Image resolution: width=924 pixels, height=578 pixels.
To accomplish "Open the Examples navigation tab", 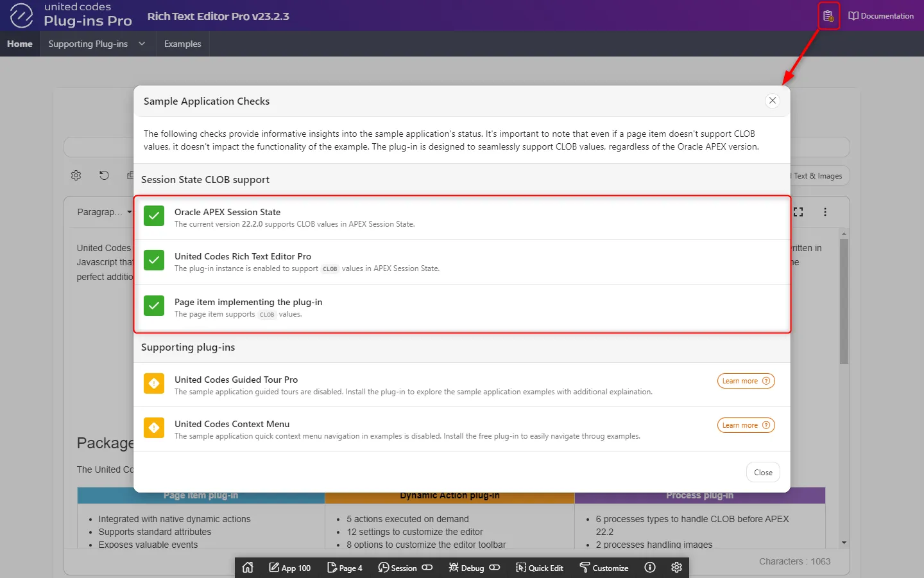I will click(182, 44).
